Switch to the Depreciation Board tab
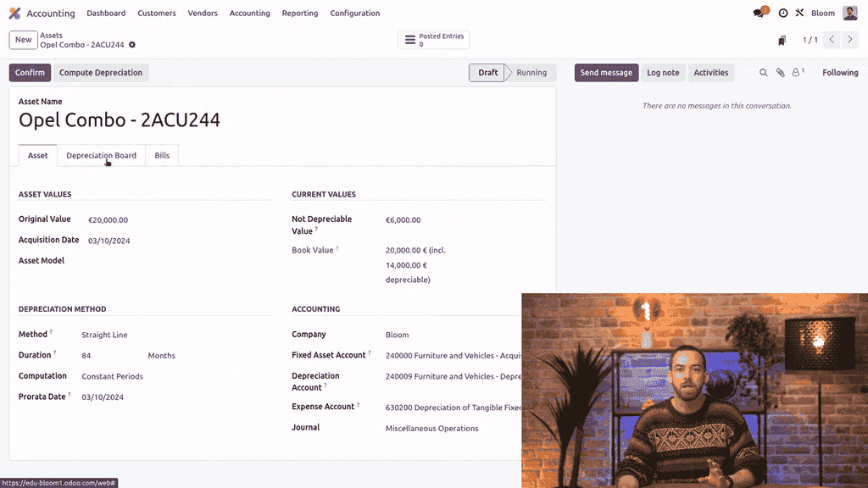This screenshot has width=868, height=488. tap(101, 156)
